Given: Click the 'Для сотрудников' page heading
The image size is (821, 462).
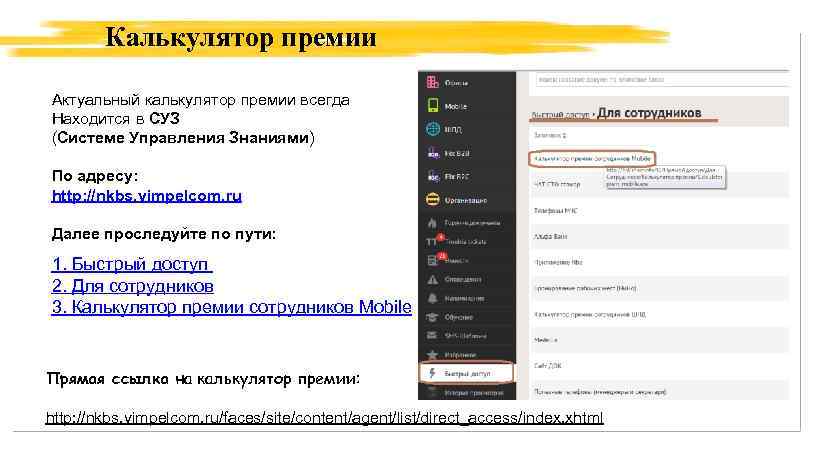Looking at the screenshot, I should point(649,113).
